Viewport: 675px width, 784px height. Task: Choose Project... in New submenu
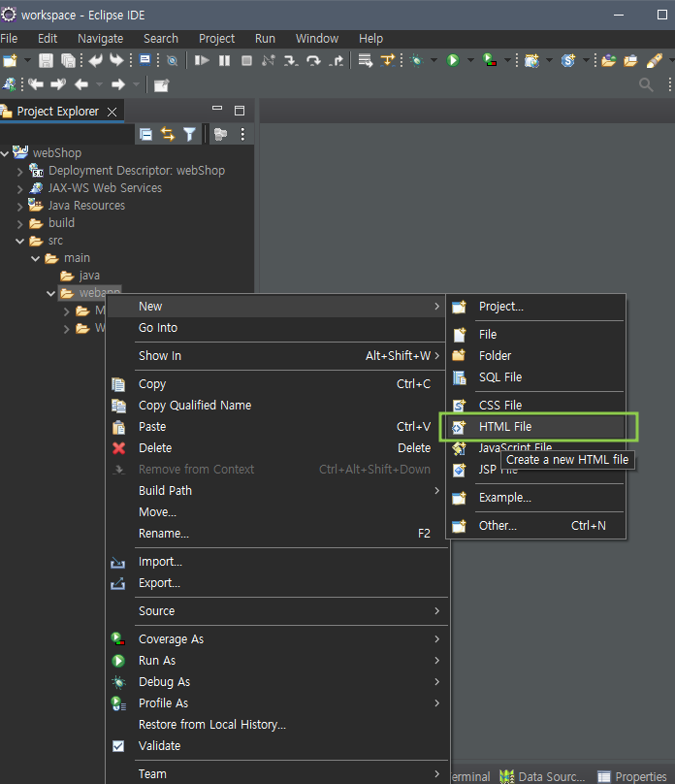(536, 307)
